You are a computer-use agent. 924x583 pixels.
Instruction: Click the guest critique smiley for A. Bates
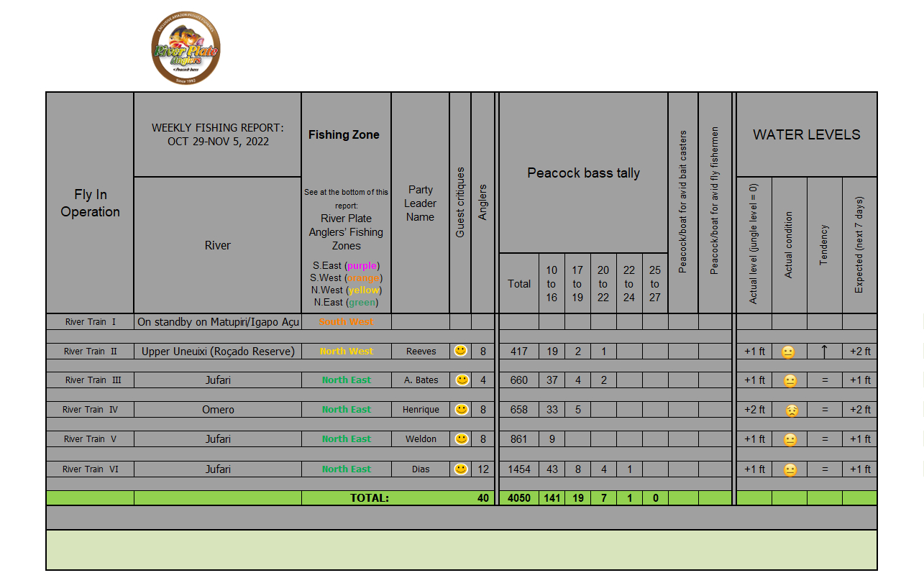click(x=461, y=380)
